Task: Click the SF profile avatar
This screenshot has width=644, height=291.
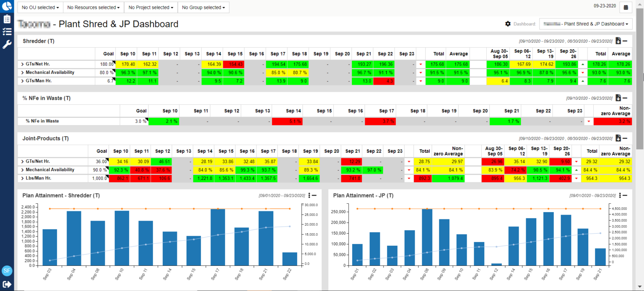Action: [x=7, y=271]
